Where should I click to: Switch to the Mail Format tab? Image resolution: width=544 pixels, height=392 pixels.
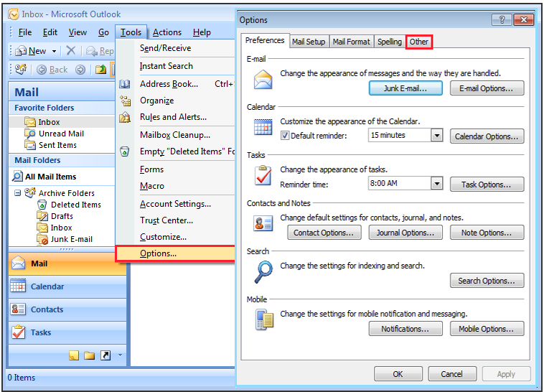tap(351, 42)
